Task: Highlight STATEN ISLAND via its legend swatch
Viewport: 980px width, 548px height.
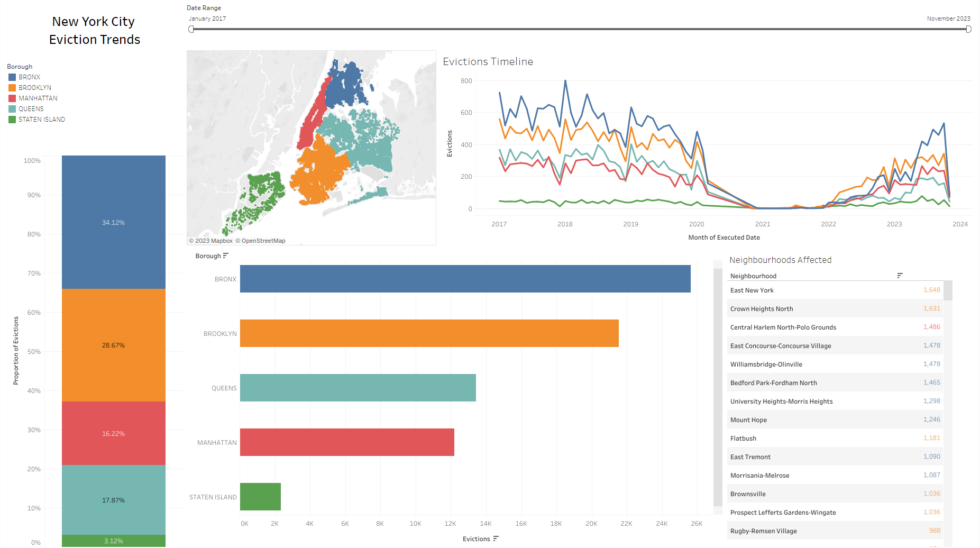Action: point(12,120)
